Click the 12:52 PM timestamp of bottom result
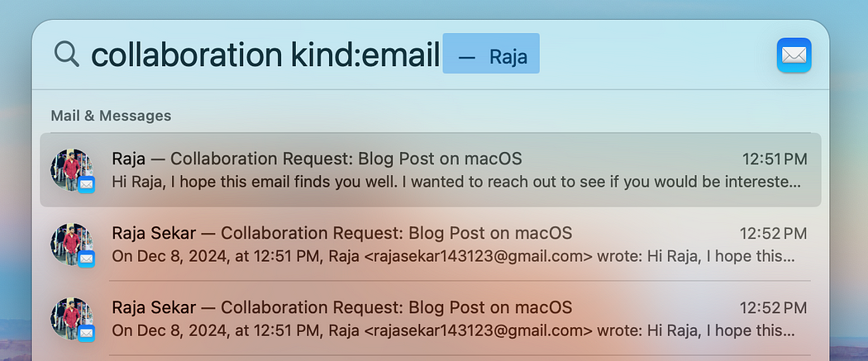Image resolution: width=868 pixels, height=361 pixels. [773, 308]
